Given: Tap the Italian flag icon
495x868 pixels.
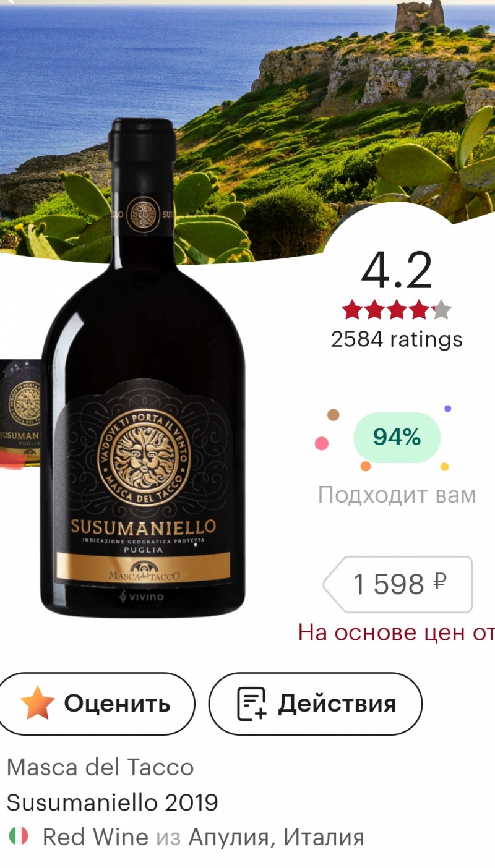Looking at the screenshot, I should 19,837.
